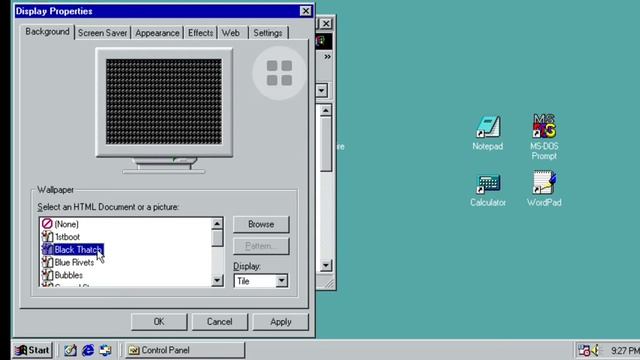Click the icon beside the 1stboot wallpaper
The height and width of the screenshot is (360, 640).
(x=47, y=237)
